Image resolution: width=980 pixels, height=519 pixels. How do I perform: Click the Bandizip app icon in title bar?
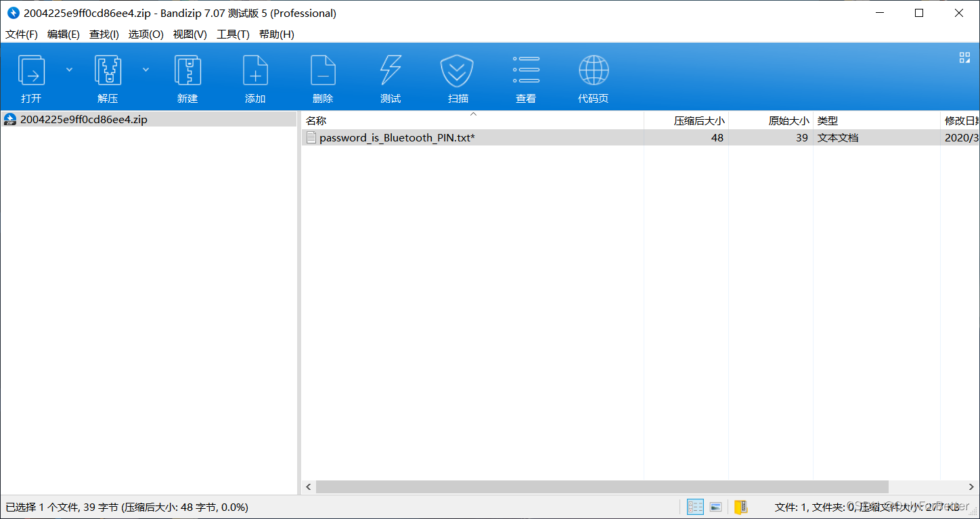tap(14, 13)
